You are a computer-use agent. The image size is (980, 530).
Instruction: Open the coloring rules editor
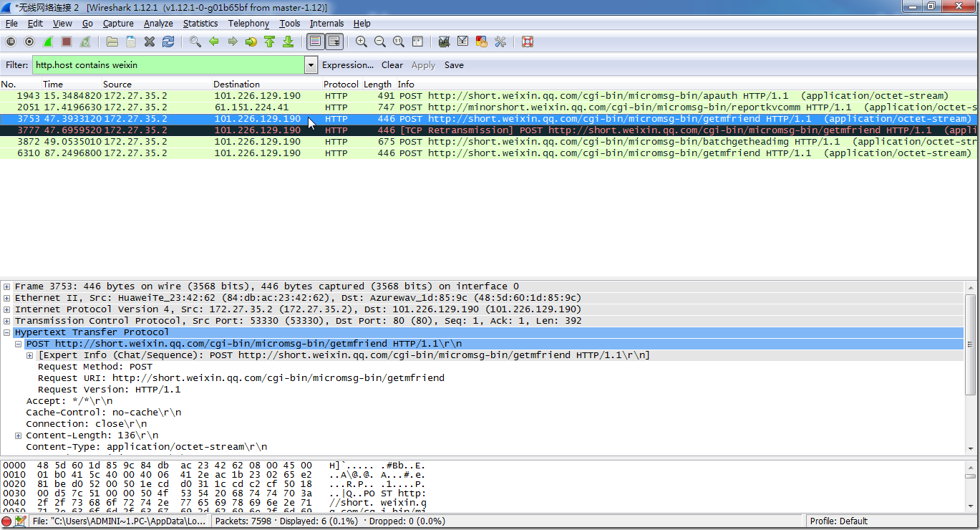pyautogui.click(x=481, y=42)
